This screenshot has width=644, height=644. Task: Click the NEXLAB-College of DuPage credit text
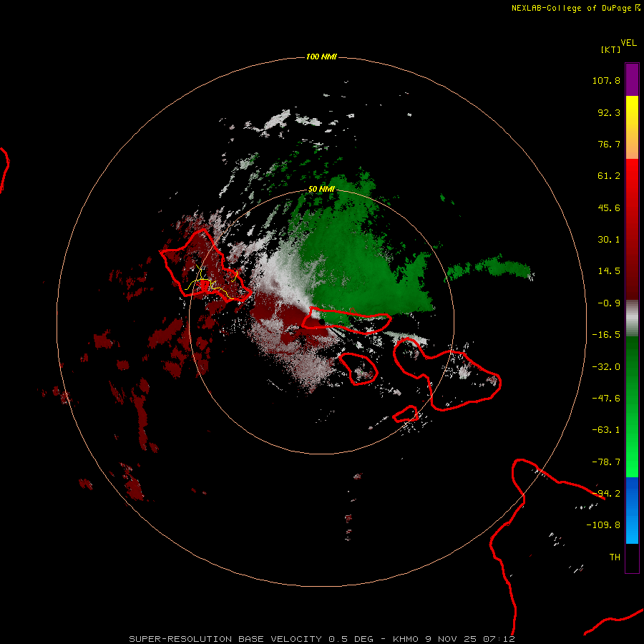(x=575, y=8)
